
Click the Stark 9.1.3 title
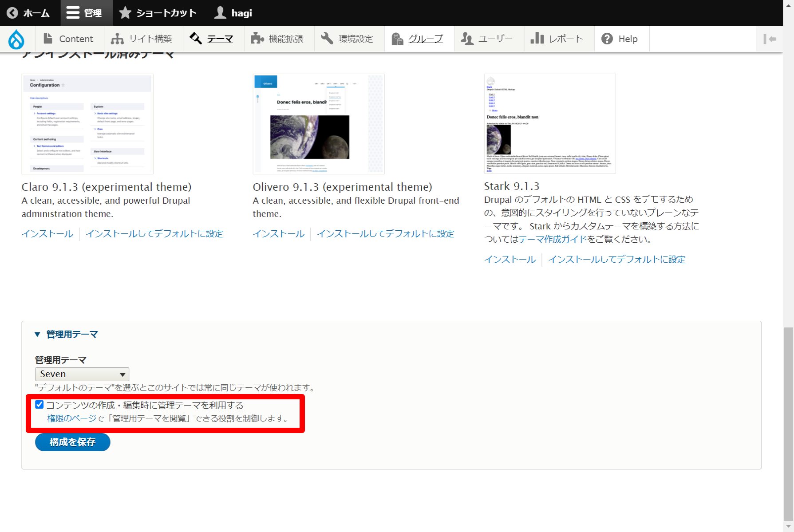tap(512, 186)
